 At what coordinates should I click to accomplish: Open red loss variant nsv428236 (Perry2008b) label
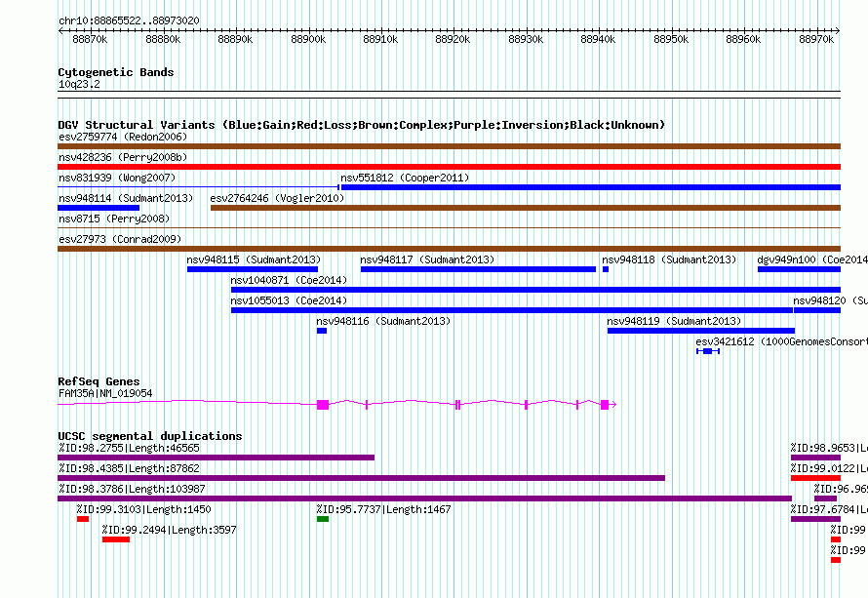point(123,157)
